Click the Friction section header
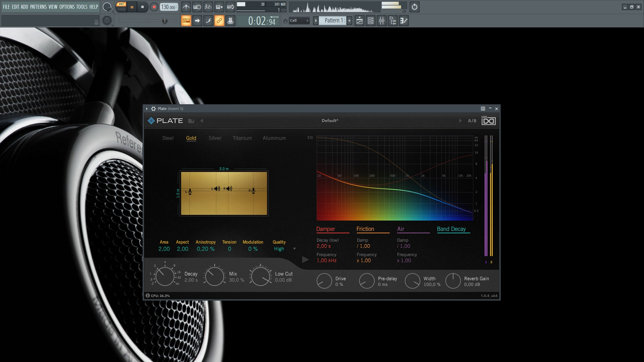This screenshot has width=644, height=362. pyautogui.click(x=365, y=229)
